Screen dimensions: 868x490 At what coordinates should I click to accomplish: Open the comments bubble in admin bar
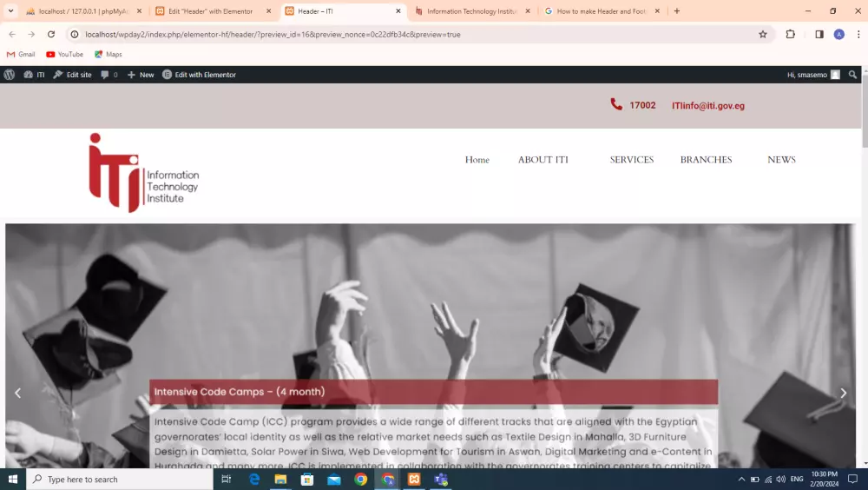(109, 75)
